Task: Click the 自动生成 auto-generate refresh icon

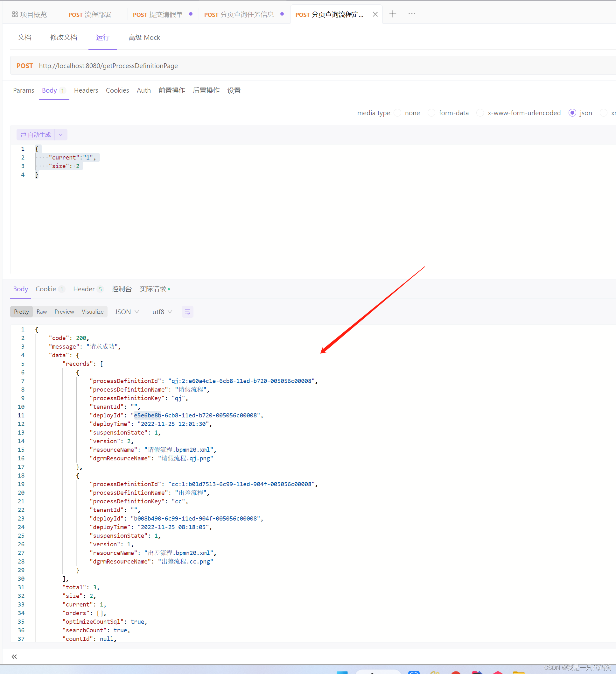Action: click(23, 135)
